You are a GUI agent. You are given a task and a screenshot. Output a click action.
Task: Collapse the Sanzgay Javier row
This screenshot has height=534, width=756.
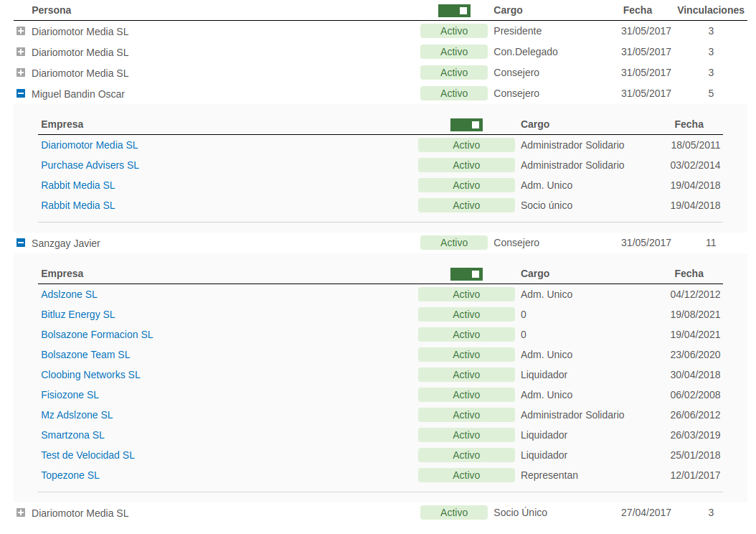tap(21, 243)
